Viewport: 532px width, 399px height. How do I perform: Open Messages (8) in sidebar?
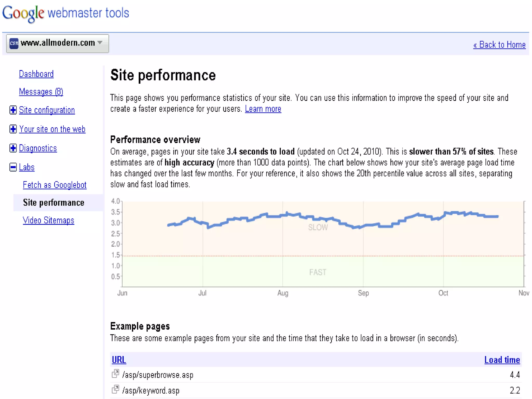click(x=41, y=92)
